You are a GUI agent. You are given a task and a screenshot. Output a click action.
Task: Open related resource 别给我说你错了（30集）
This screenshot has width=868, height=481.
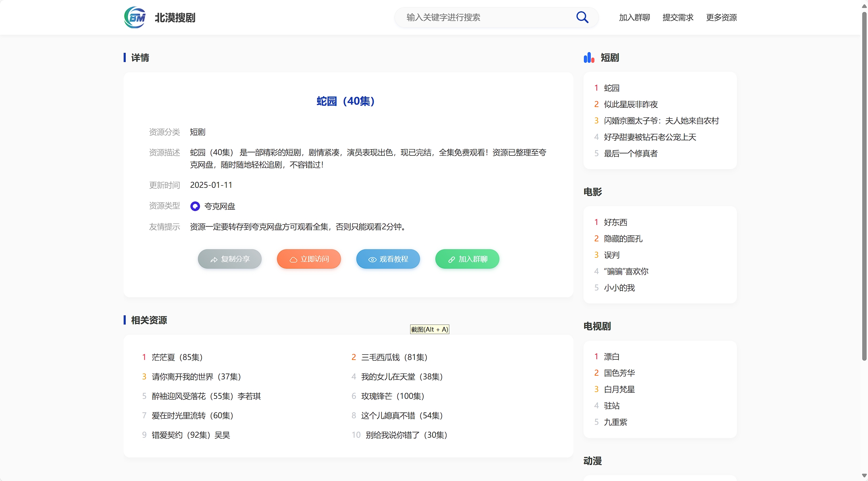point(407,435)
